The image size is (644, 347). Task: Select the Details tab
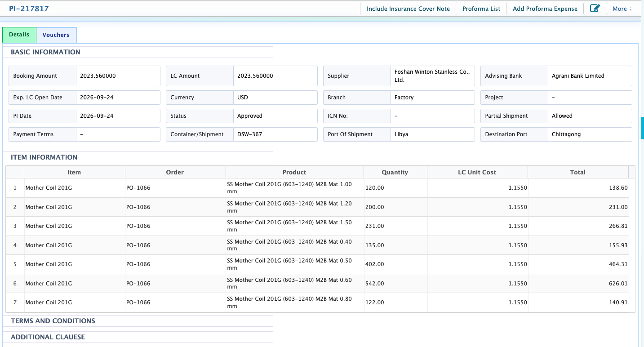click(x=19, y=35)
